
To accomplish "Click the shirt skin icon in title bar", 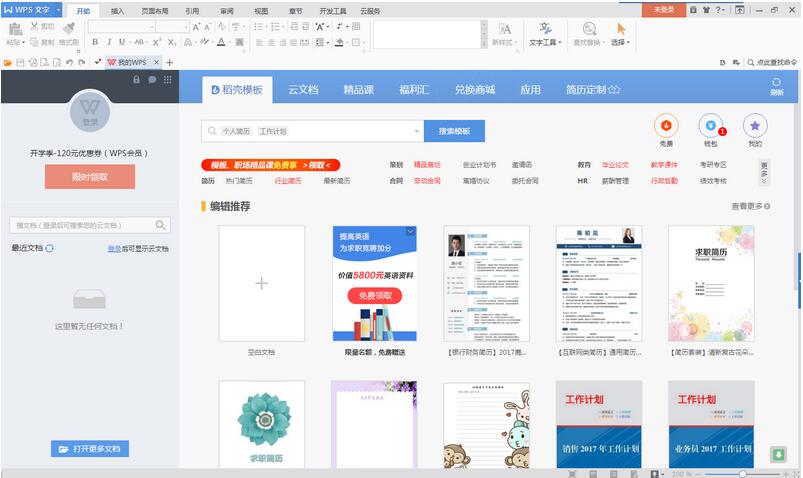I will pos(706,10).
